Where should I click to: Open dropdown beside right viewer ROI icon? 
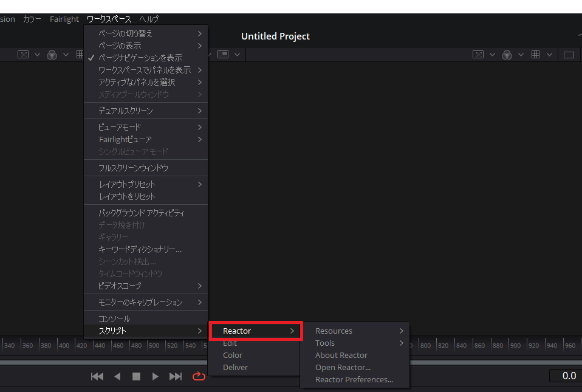(x=492, y=55)
